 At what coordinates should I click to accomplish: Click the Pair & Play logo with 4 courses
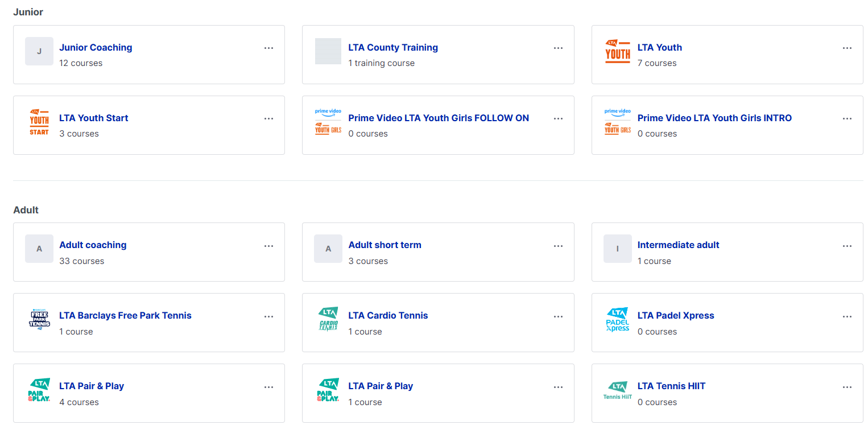click(x=39, y=390)
